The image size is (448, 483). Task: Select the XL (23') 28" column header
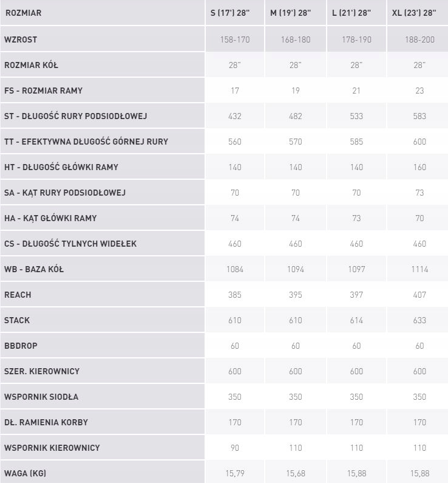[414, 13]
